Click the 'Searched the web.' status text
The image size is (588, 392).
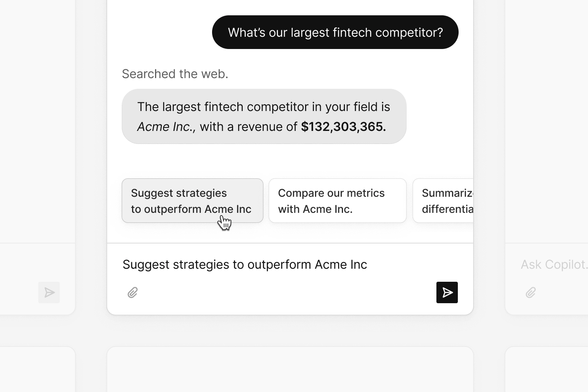tap(175, 73)
